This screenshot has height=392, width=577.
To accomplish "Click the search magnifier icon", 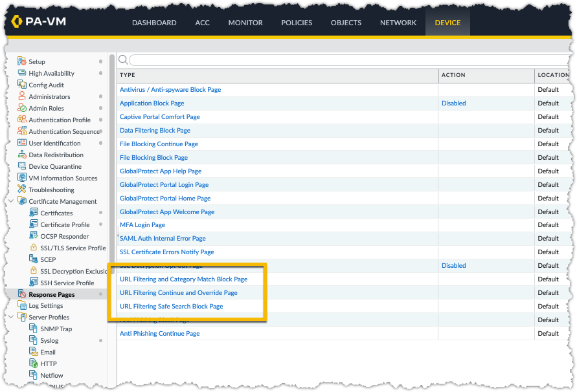I will 123,60.
